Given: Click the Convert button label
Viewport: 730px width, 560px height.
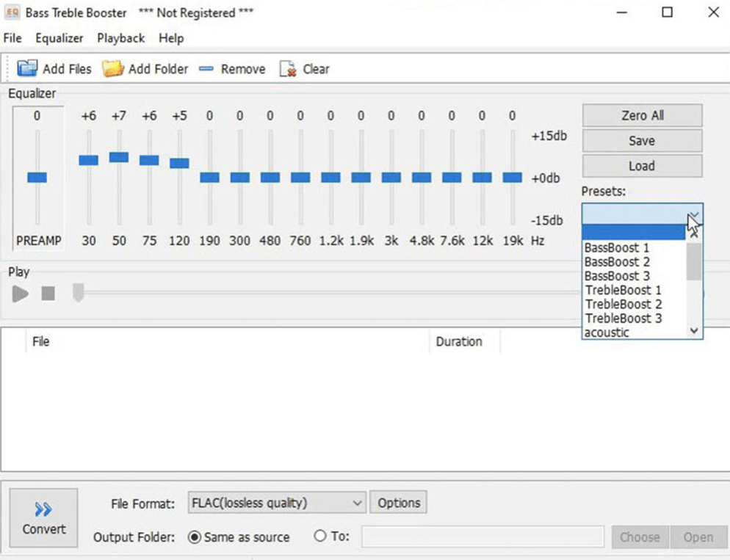Looking at the screenshot, I should [x=44, y=529].
